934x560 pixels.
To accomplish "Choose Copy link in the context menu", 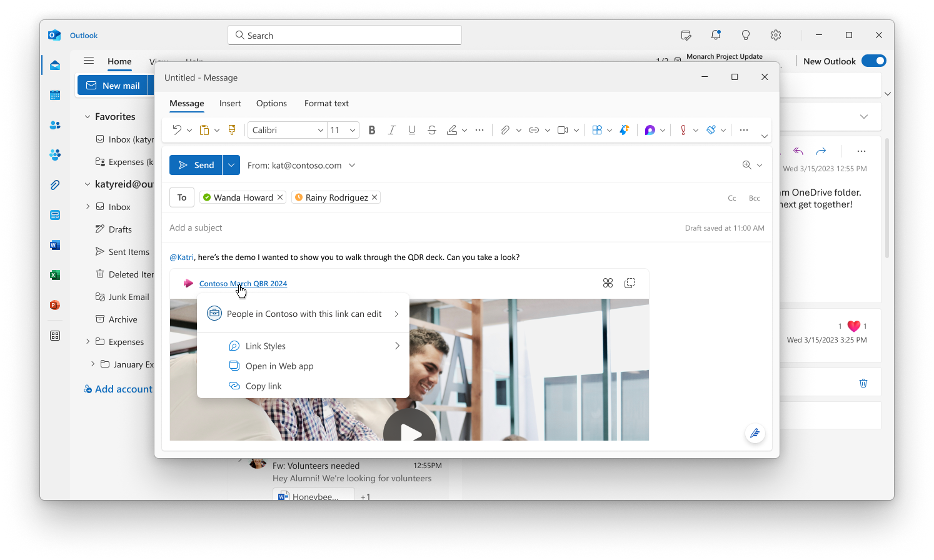I will click(x=303, y=386).
